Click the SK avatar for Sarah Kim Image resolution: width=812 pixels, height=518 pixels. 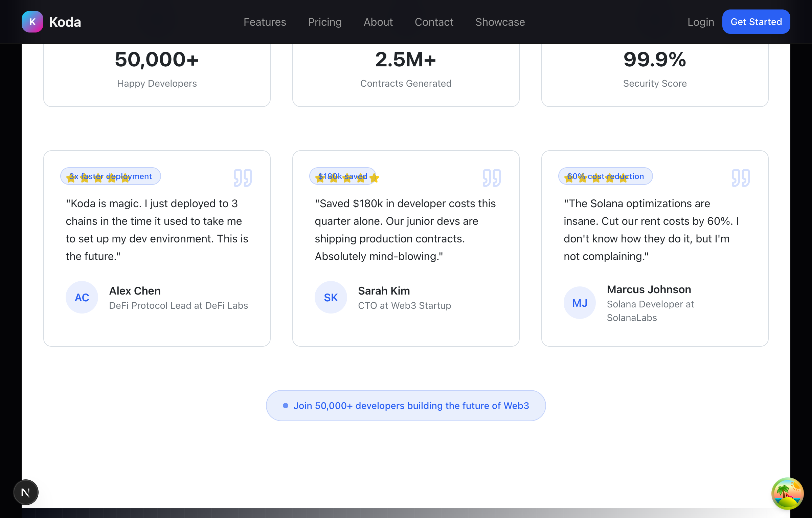[x=331, y=297]
